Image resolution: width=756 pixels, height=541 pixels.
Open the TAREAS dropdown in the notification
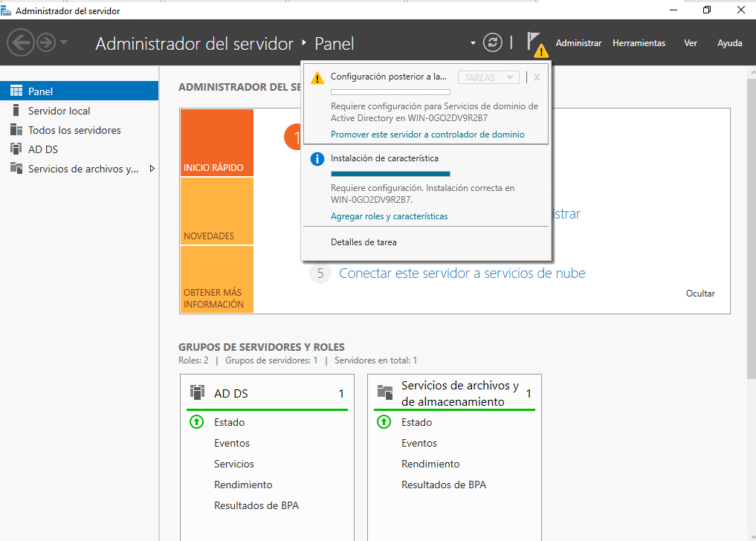pos(488,77)
